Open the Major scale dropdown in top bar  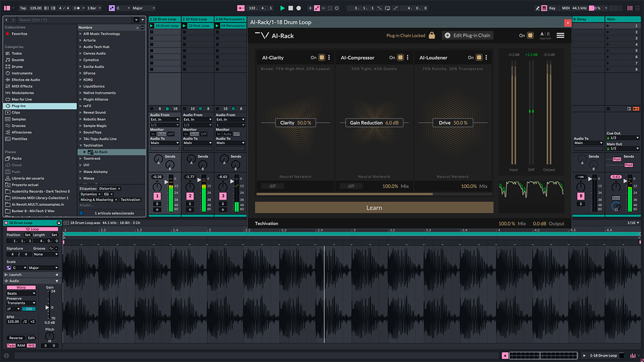pyautogui.click(x=144, y=8)
